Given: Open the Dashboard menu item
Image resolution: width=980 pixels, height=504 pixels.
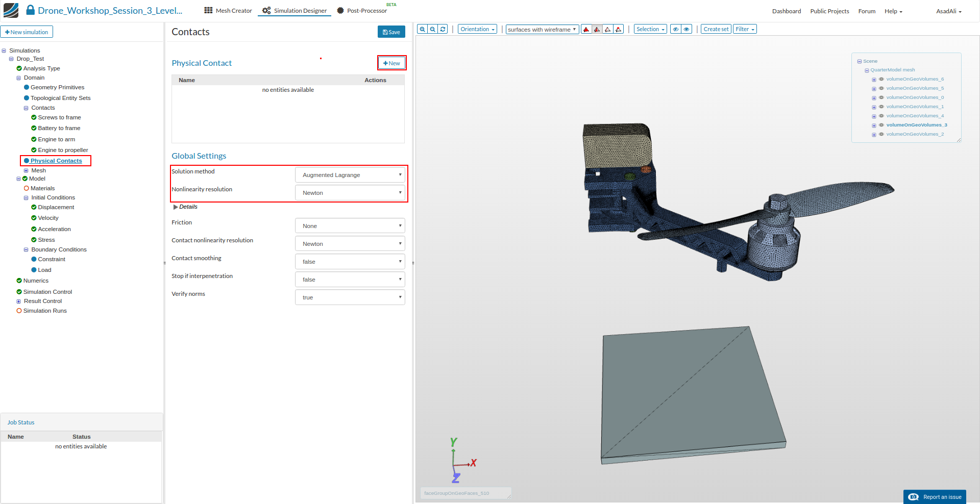Looking at the screenshot, I should 787,11.
